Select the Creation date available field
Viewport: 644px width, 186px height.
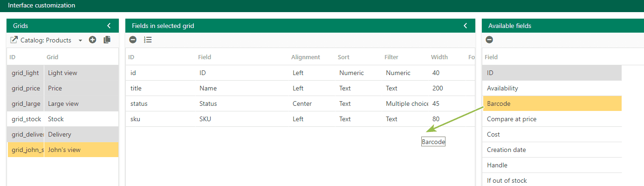coord(552,150)
